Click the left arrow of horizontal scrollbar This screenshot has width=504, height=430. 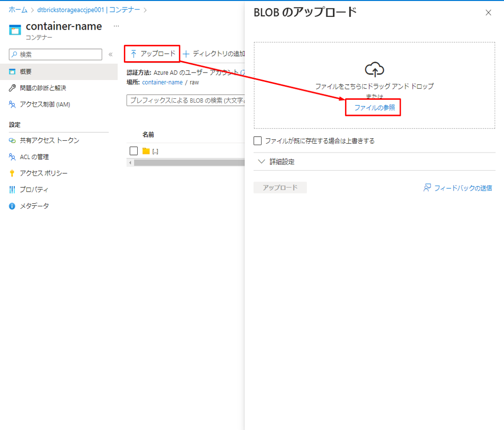click(130, 163)
